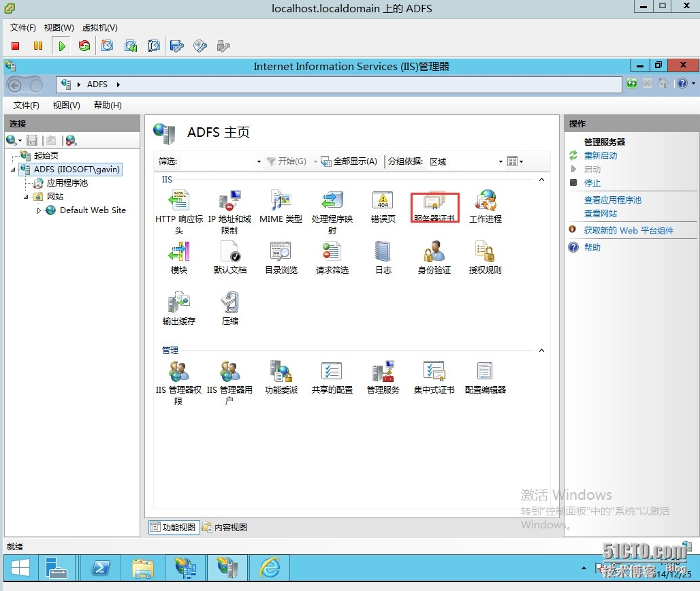Click the VM pause button
This screenshot has height=591, width=700.
coord(38,46)
